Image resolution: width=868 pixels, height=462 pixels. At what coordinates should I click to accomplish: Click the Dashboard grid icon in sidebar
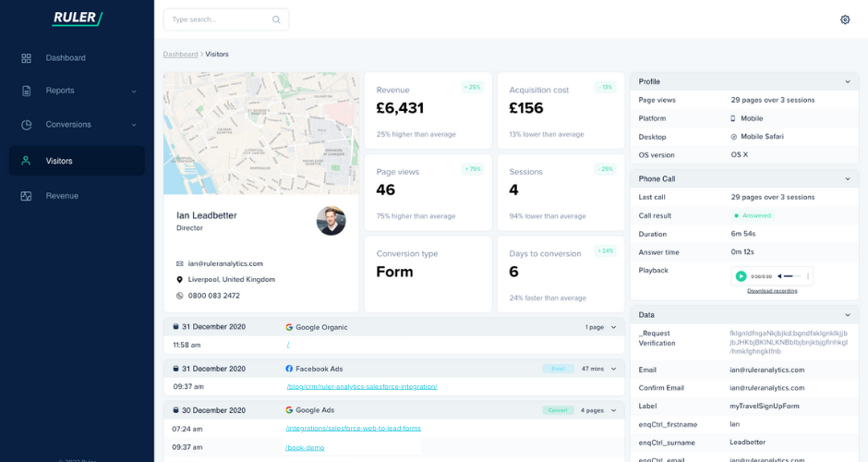[26, 58]
